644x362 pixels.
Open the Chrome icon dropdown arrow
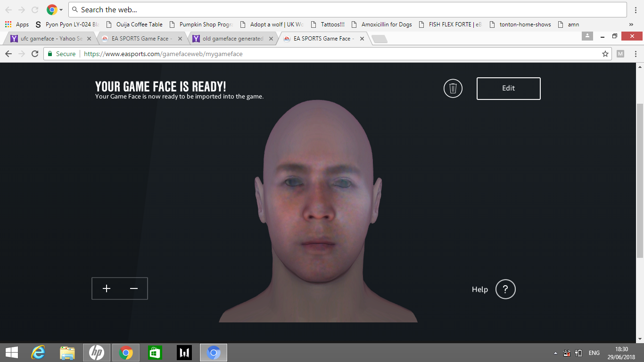pos(61,10)
